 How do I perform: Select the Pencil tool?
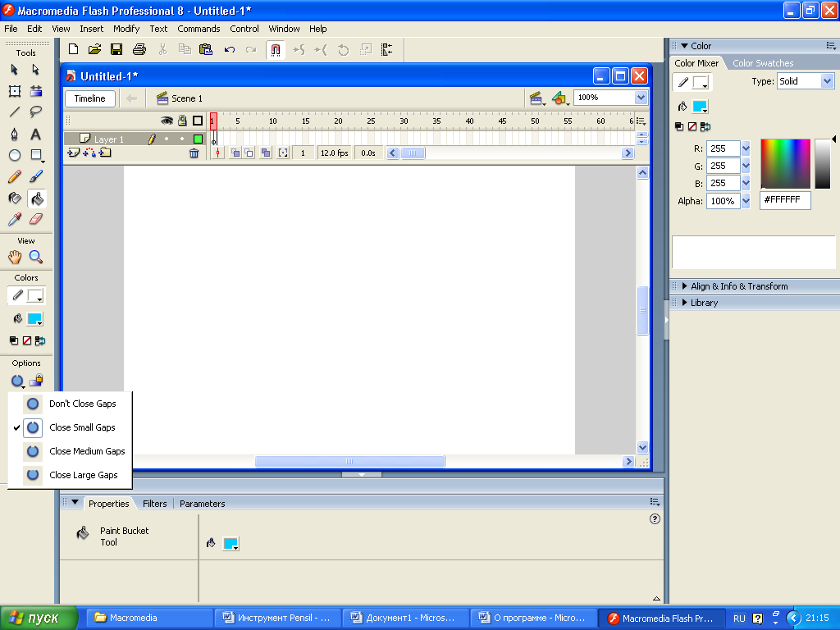coord(15,176)
